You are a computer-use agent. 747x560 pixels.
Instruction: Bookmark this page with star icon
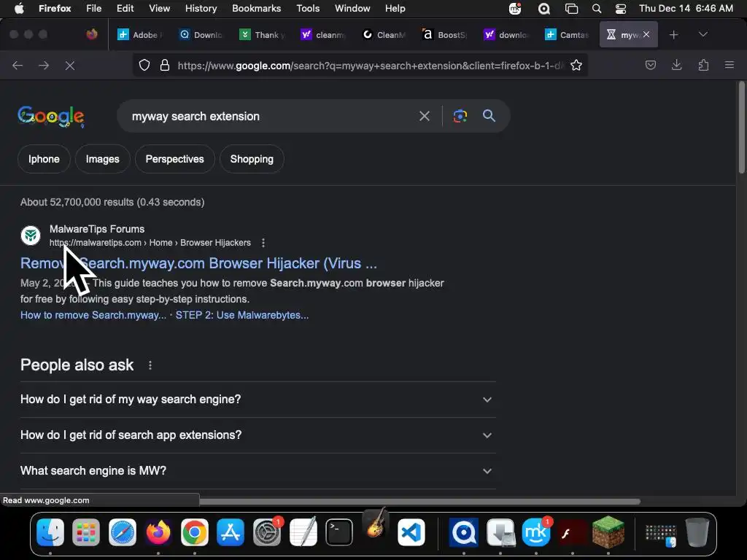click(x=576, y=65)
